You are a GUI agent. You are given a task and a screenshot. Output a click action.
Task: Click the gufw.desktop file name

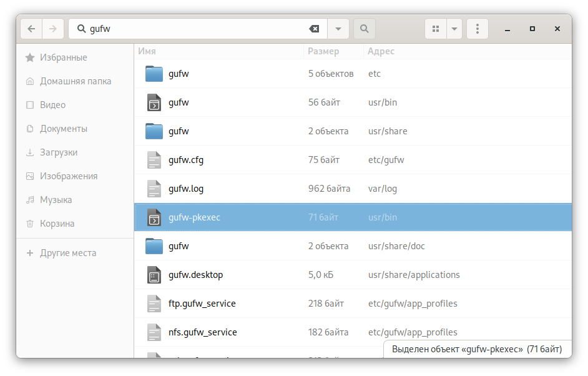click(x=196, y=275)
